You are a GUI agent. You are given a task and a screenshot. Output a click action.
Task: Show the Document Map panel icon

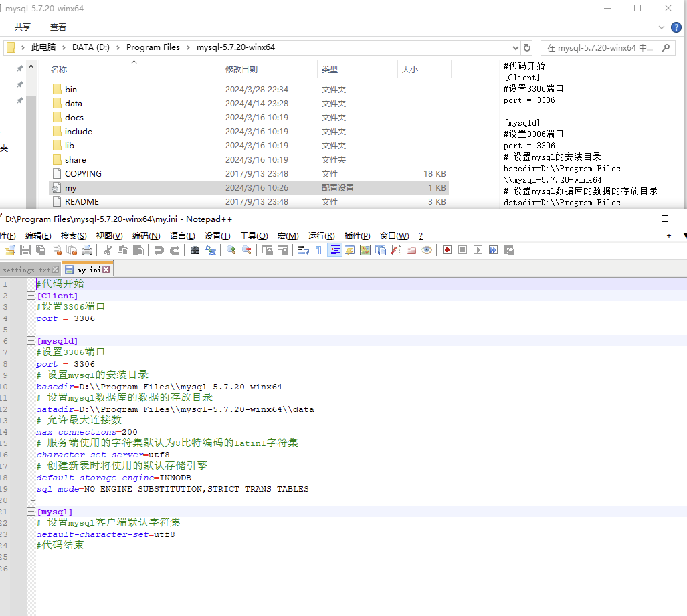click(365, 250)
